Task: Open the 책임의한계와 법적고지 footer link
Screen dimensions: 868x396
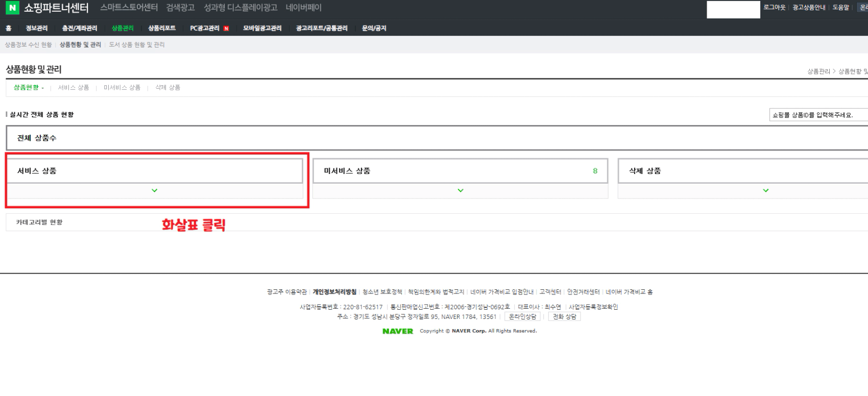Action: 436,292
